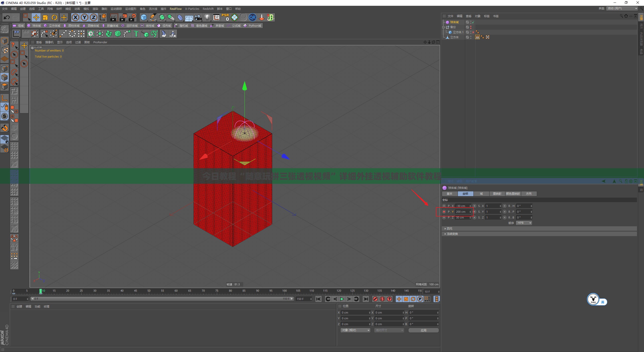Add a cube primitive from toolbar
This screenshot has width=644, height=352.
144,17
